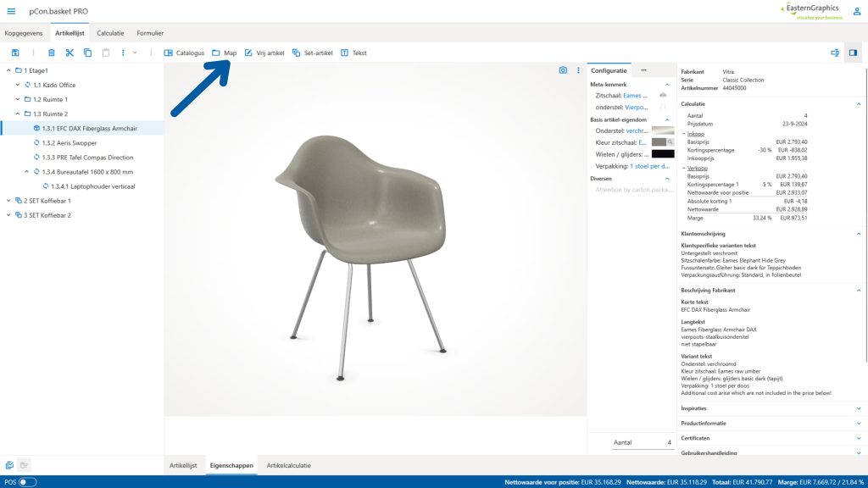Open the hamburger main menu
Viewport: 868px width, 488px height.
click(x=11, y=11)
